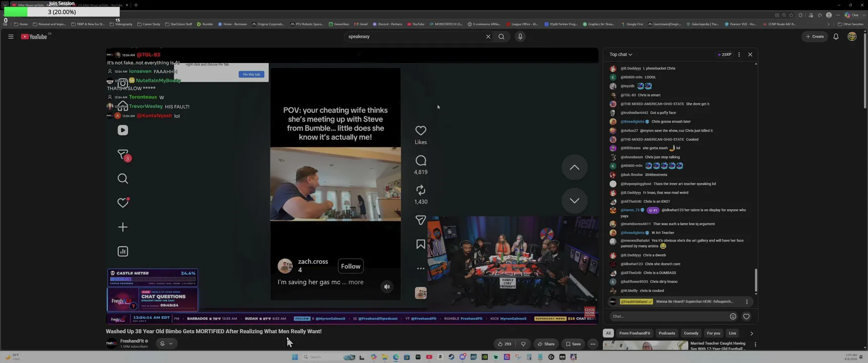Open notification bell dropdown for FreshandFit
Viewport: 868px width, 363px height.
point(166,343)
